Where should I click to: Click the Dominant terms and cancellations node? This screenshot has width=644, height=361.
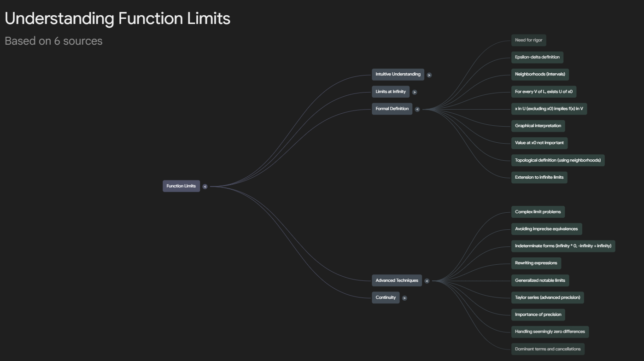pyautogui.click(x=548, y=349)
